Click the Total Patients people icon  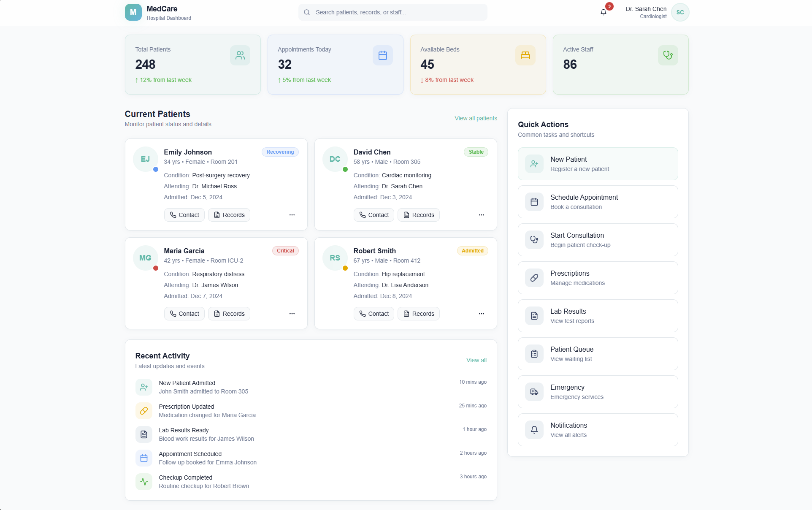240,55
